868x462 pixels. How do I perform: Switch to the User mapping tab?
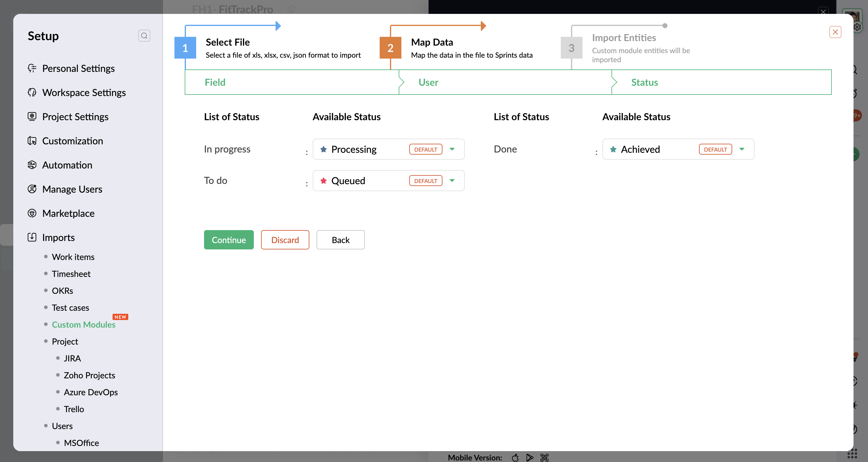pos(428,82)
